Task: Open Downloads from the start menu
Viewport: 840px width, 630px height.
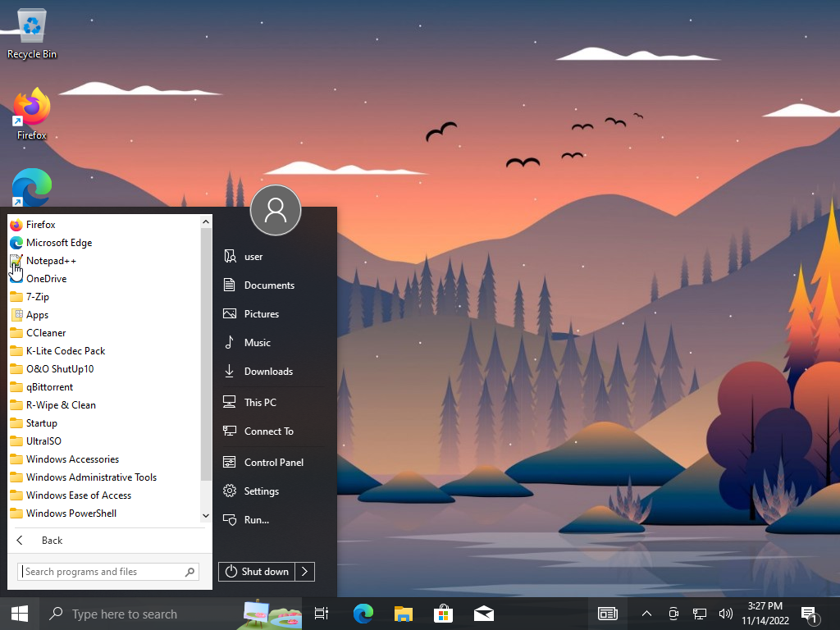Action: (x=273, y=372)
